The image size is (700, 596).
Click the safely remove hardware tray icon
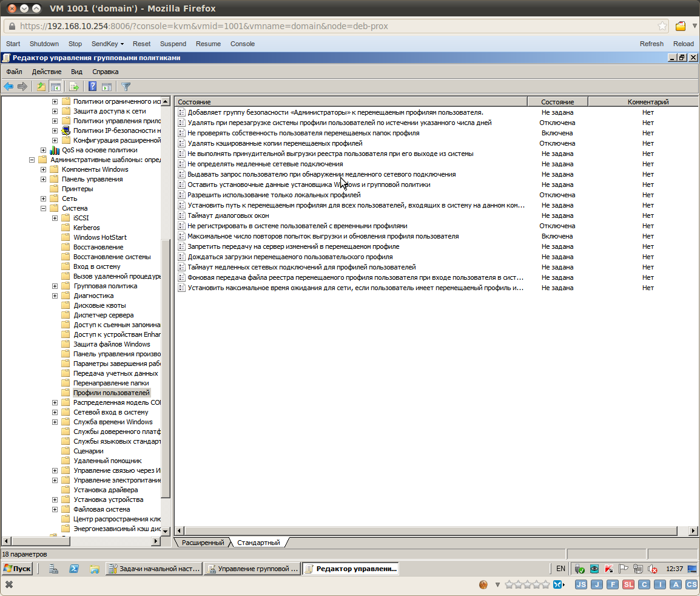[x=579, y=569]
